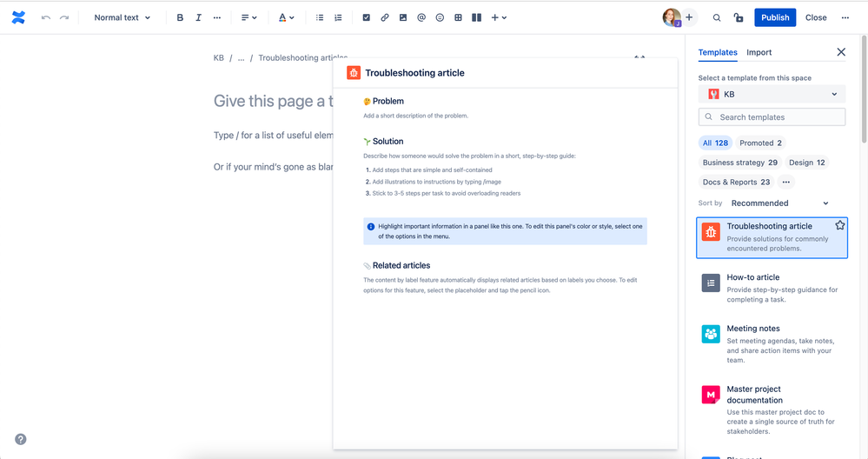The height and width of the screenshot is (459, 868).
Task: Filter templates by Docs & Reports
Action: coord(736,182)
